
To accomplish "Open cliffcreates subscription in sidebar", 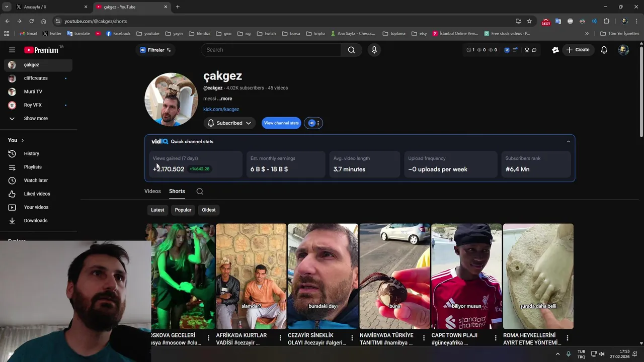I will [38, 78].
